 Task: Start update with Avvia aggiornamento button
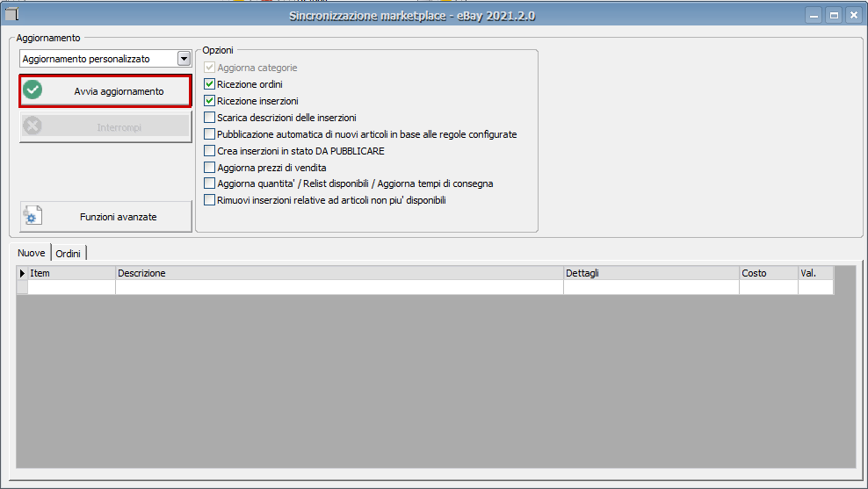coord(105,90)
